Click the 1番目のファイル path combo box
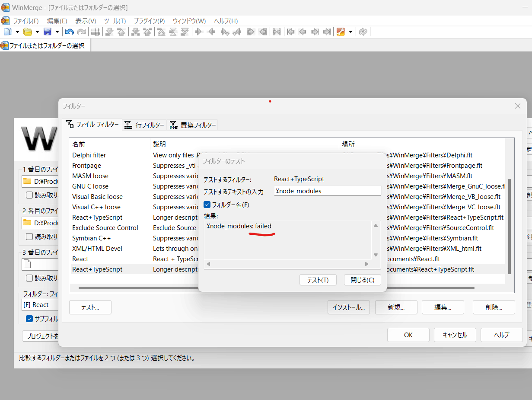The image size is (532, 400). pos(40,181)
